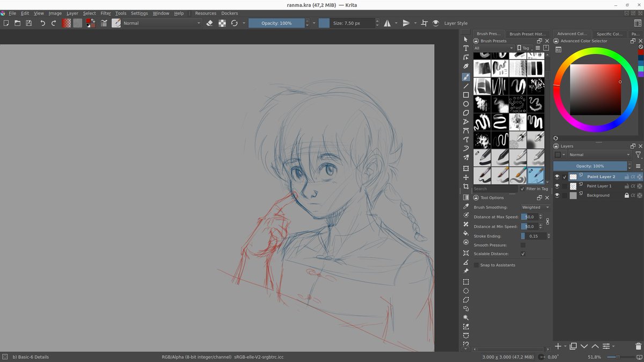Viewport: 644px width, 362px height.
Task: Enable Smooth Pressure in Tool Options
Action: coord(523,245)
